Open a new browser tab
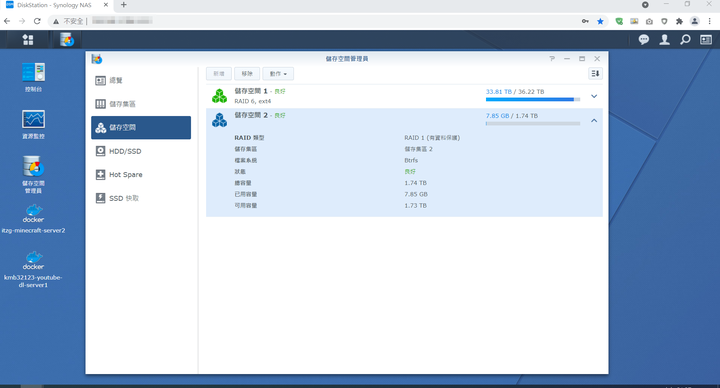 click(x=124, y=5)
